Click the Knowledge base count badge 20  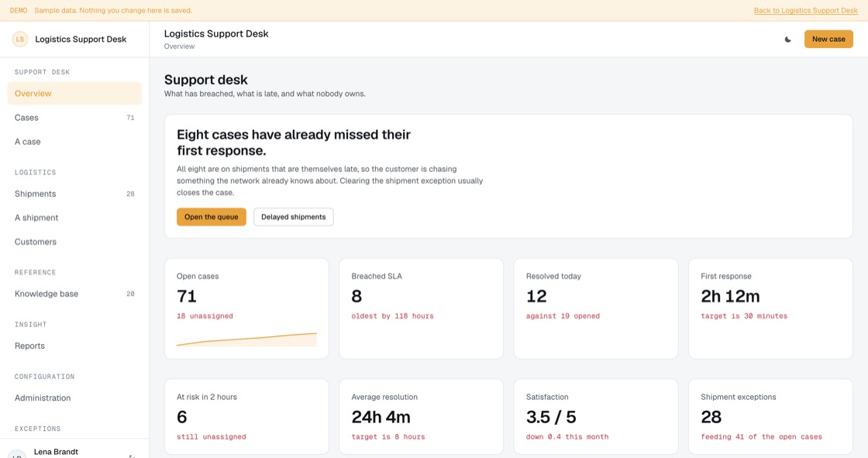pos(131,294)
